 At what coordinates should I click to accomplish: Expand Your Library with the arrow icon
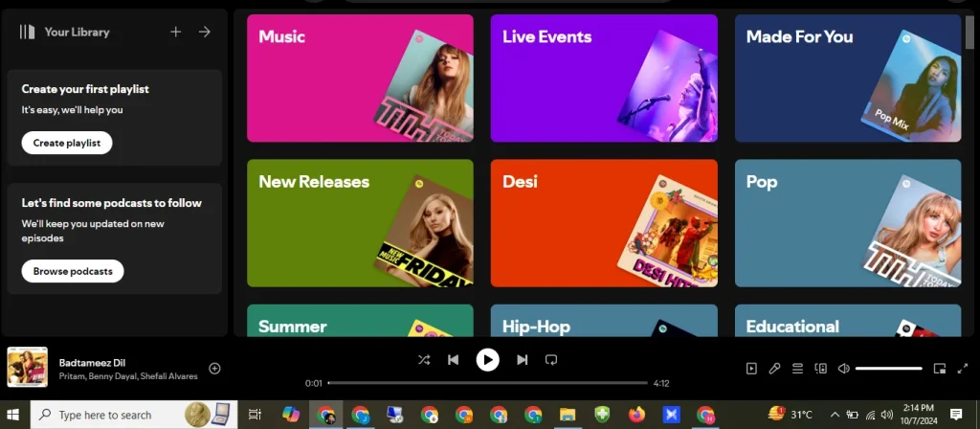pos(205,32)
